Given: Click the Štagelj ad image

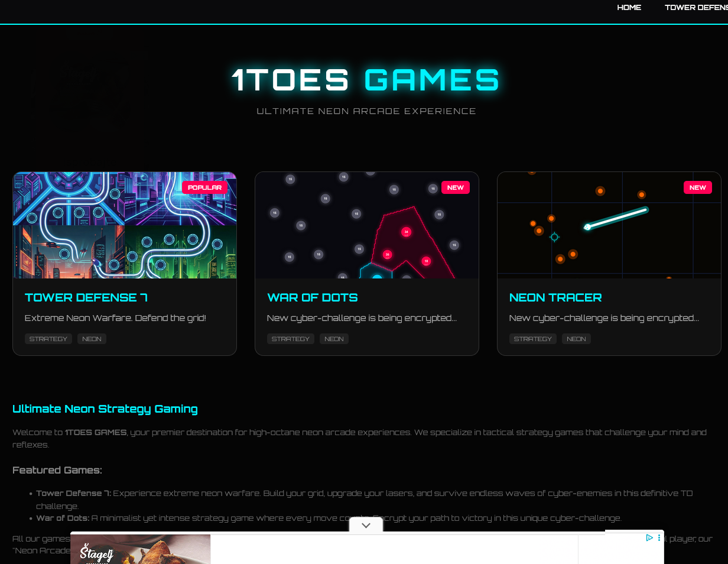Looking at the screenshot, I should 141,550.
